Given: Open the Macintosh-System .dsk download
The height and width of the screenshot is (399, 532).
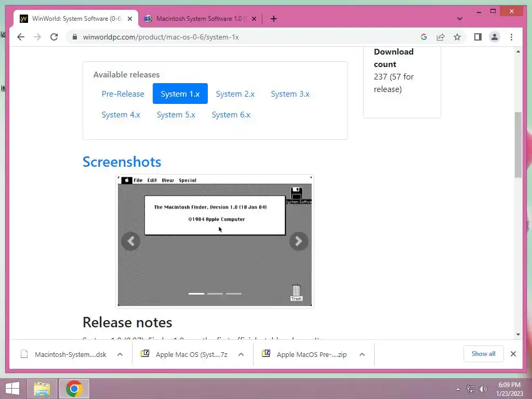Looking at the screenshot, I should pyautogui.click(x=63, y=354).
